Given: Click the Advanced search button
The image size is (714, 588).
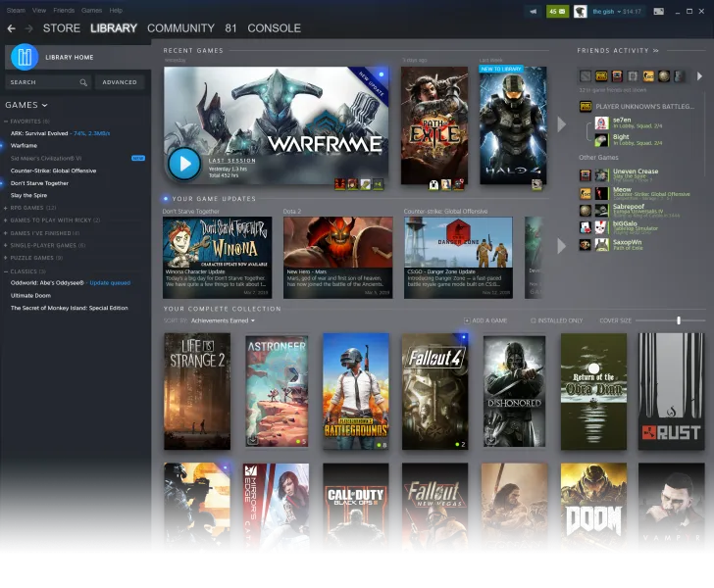Looking at the screenshot, I should (120, 82).
